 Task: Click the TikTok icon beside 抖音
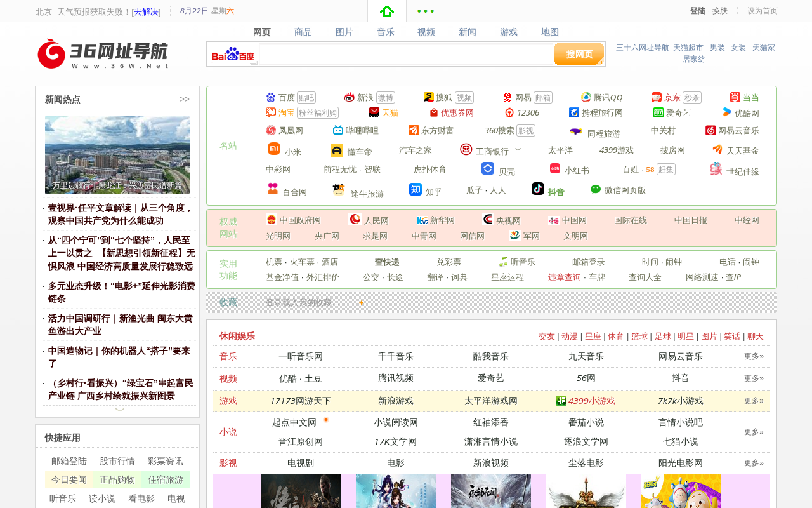538,189
